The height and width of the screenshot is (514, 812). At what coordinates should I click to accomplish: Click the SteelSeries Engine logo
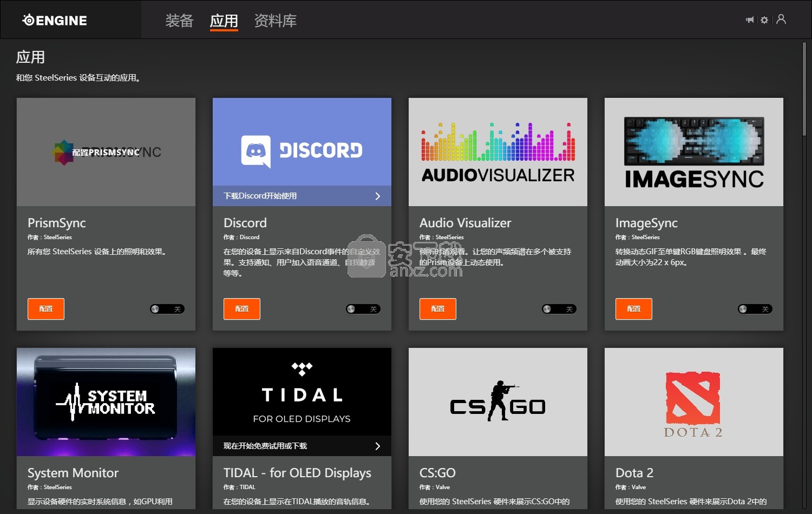55,21
